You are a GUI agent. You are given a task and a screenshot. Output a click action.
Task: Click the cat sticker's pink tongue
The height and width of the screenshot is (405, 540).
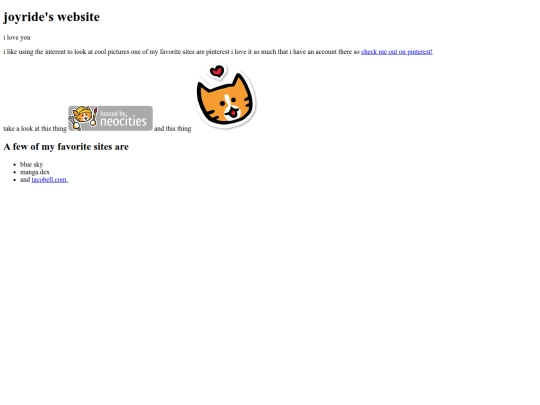pos(233,113)
